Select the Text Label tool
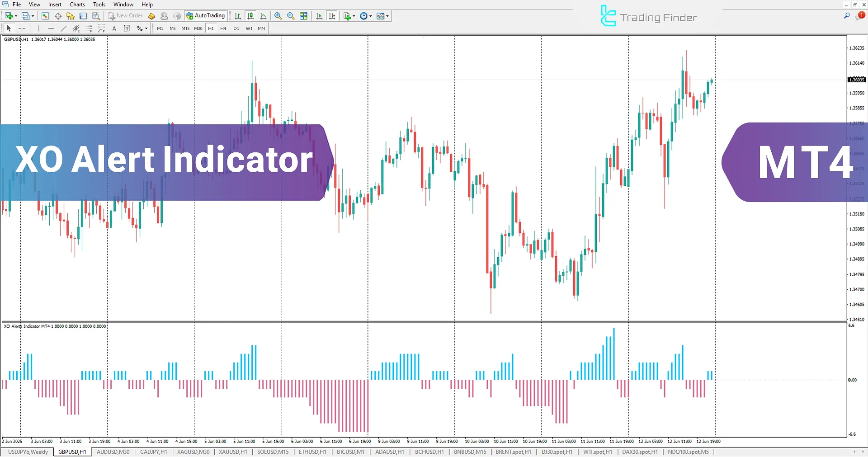The image size is (868, 457). pos(127,28)
